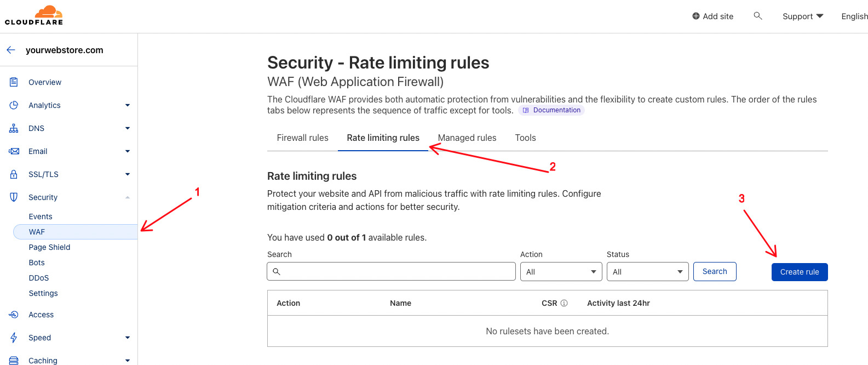Select the Overview page icon
868x365 pixels.
click(13, 82)
